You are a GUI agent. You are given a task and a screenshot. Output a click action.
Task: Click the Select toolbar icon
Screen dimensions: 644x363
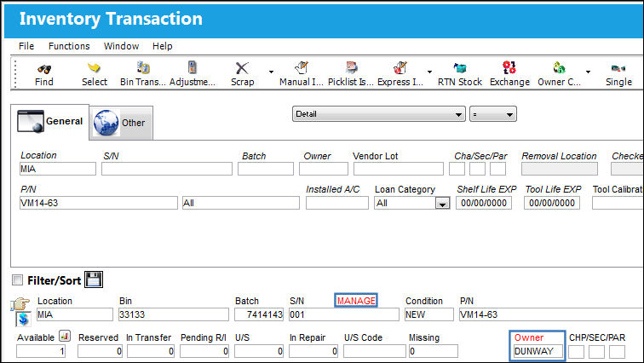(94, 68)
